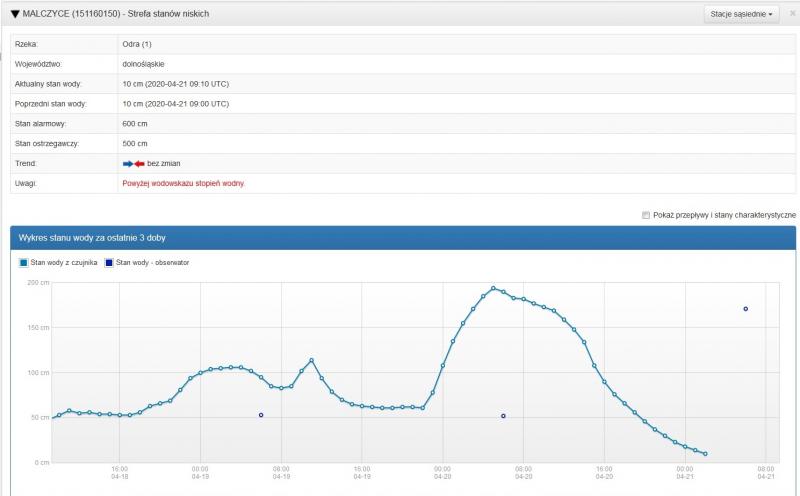Select the highest peak point on the chart
Screen dimensions: 800x496
(x=493, y=288)
